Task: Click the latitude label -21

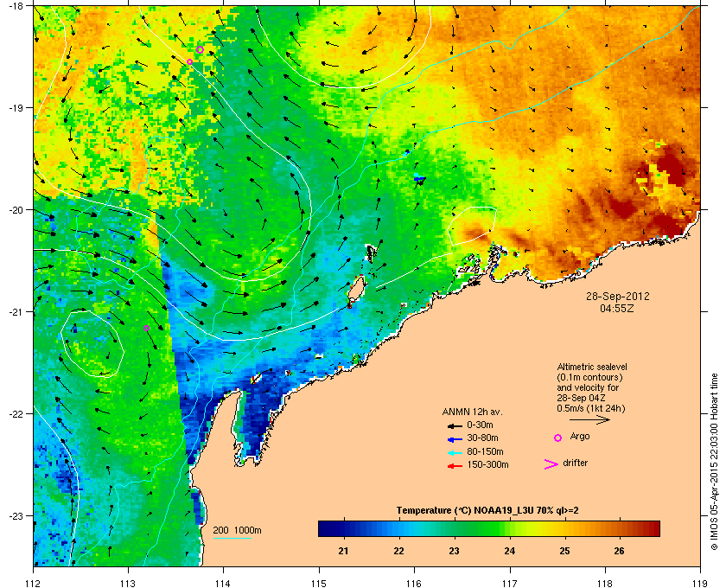Action: (16, 311)
